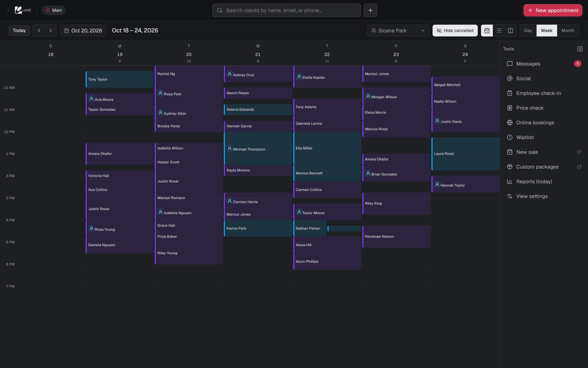Open Rachel Ng's appointment
Screen dimensions: 588x368
(189, 74)
